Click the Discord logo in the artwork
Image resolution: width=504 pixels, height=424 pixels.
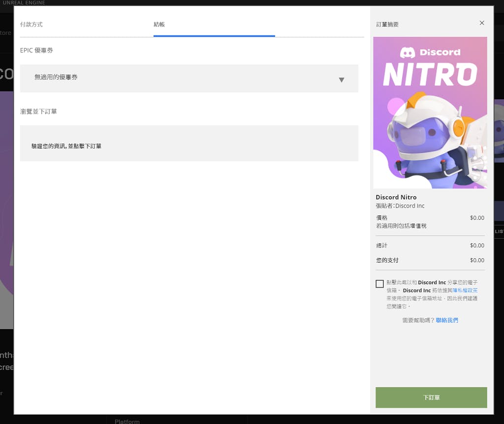[x=430, y=52]
